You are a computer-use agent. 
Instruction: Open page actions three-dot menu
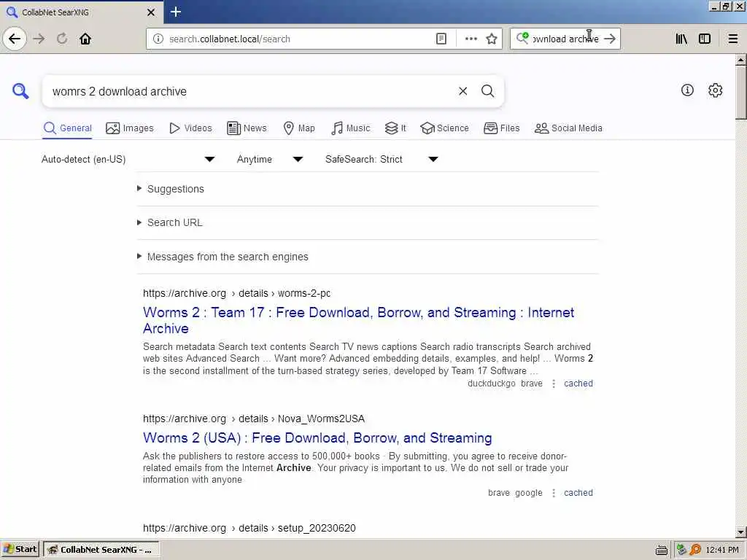pyautogui.click(x=471, y=39)
